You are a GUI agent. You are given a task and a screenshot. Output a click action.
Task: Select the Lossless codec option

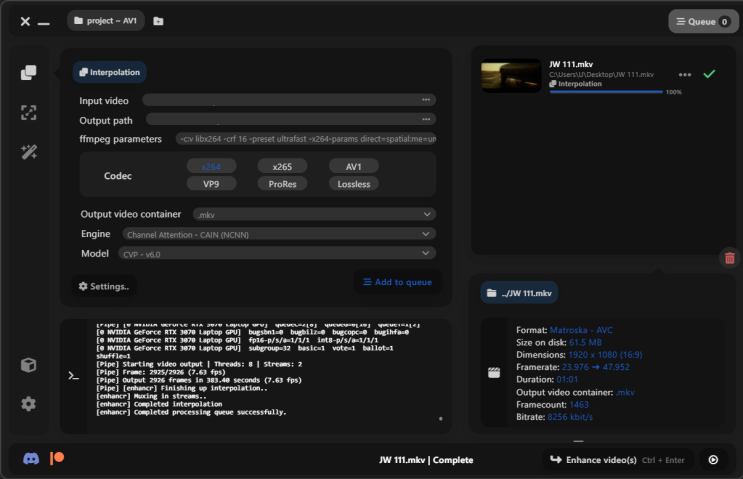point(353,184)
